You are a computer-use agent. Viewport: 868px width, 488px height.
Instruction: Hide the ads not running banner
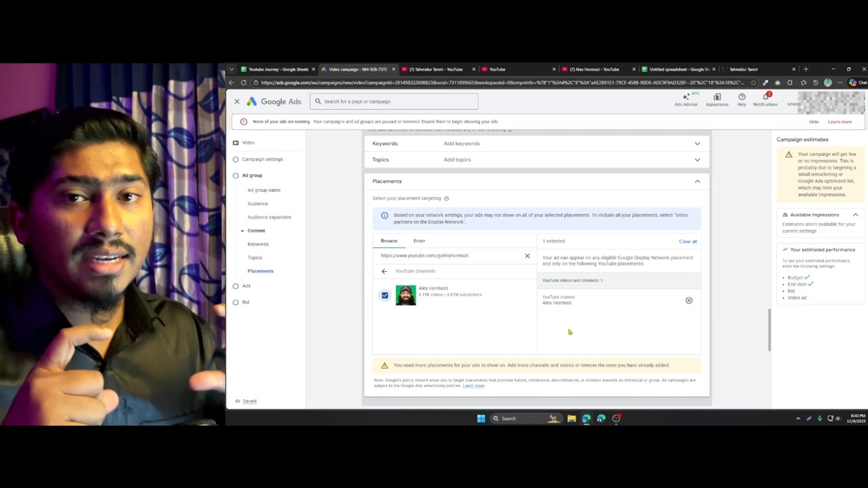814,122
